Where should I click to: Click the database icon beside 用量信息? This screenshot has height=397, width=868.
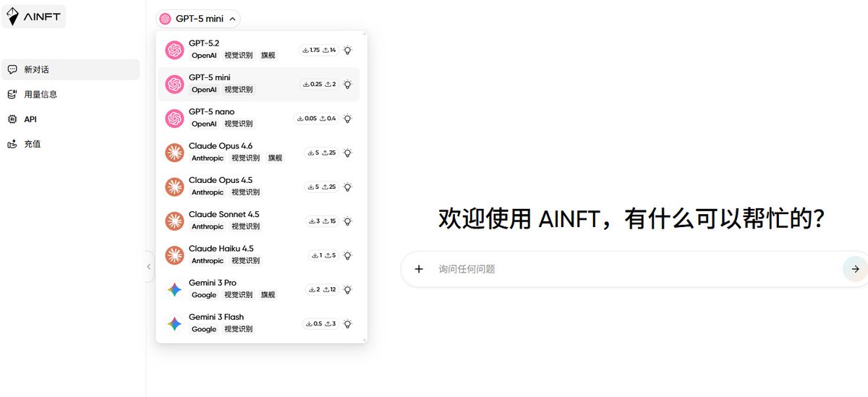pos(12,94)
